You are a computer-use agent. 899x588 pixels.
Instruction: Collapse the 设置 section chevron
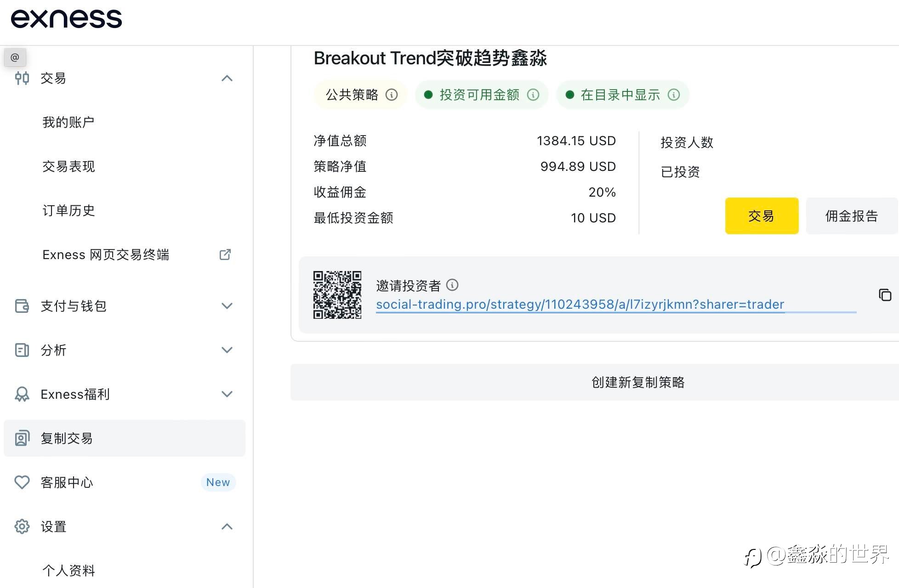227,526
